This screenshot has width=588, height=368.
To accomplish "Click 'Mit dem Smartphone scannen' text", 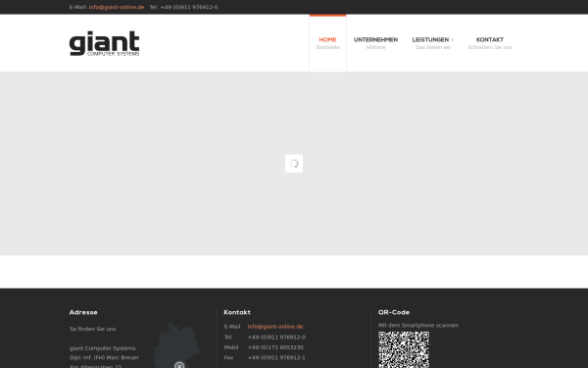I will point(418,325).
